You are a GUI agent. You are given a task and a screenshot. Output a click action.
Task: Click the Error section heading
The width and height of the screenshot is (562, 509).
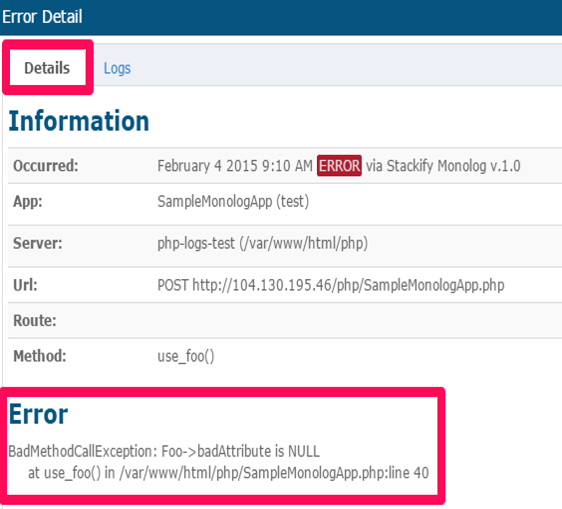coord(38,414)
